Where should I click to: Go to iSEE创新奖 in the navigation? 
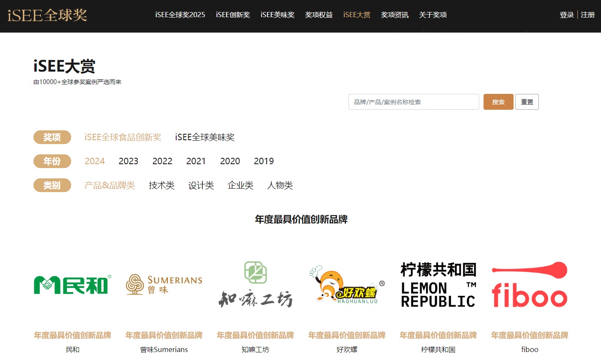pyautogui.click(x=233, y=15)
